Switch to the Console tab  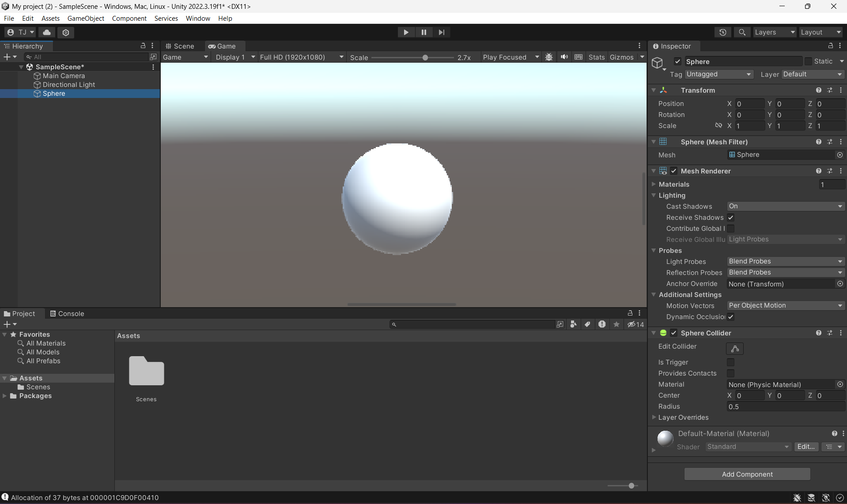(x=67, y=313)
